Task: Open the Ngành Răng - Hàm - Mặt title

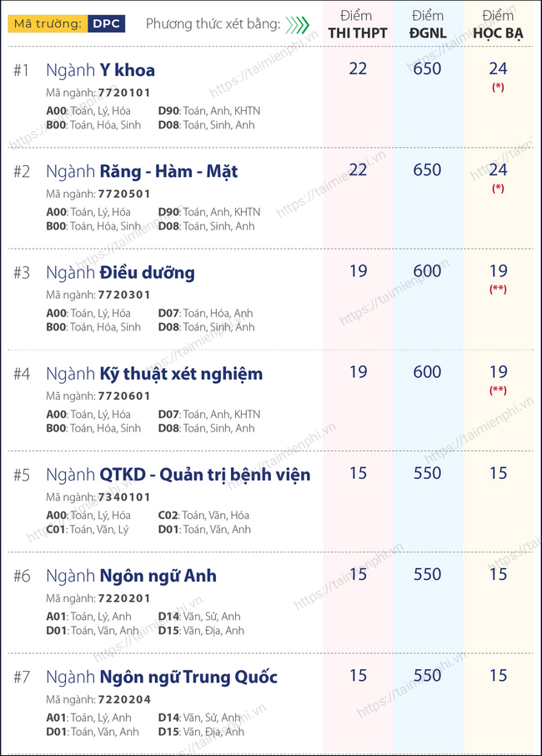Action: (x=142, y=172)
